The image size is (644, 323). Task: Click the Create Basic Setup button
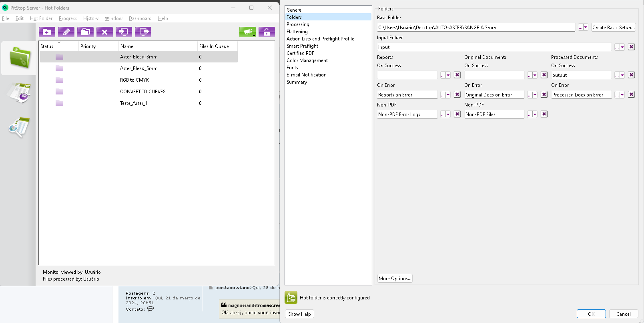614,28
